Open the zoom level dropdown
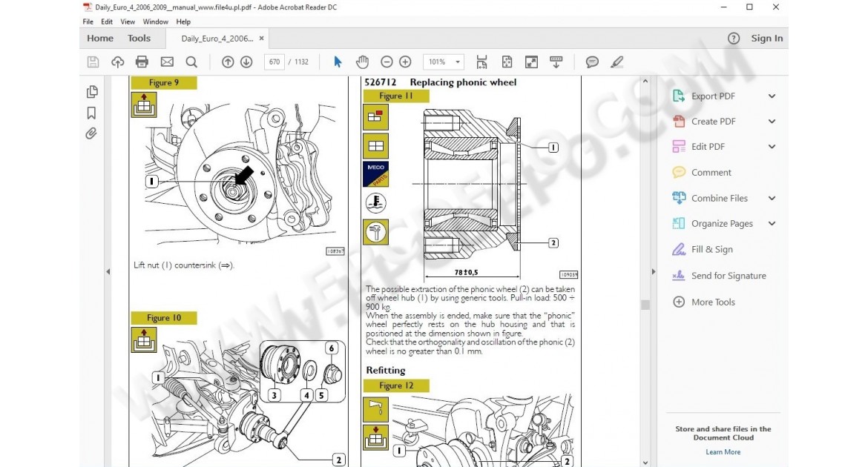Screen dimensions: 868x467 [x=457, y=62]
